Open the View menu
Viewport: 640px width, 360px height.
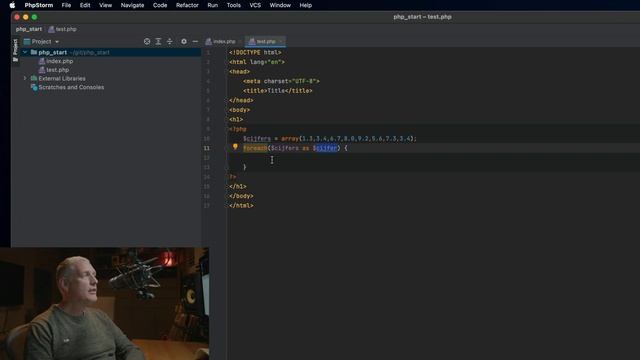(x=105, y=5)
